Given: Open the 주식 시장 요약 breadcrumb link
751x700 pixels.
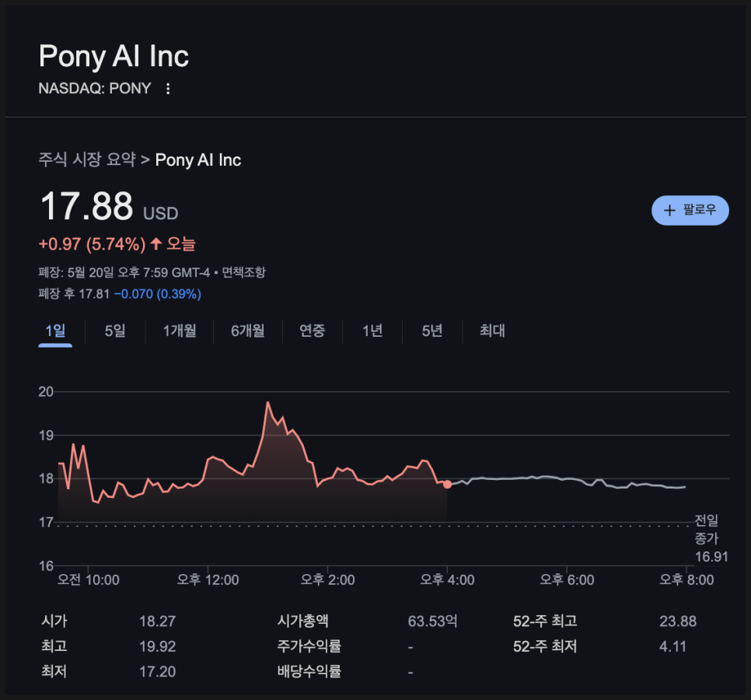Looking at the screenshot, I should (x=87, y=159).
